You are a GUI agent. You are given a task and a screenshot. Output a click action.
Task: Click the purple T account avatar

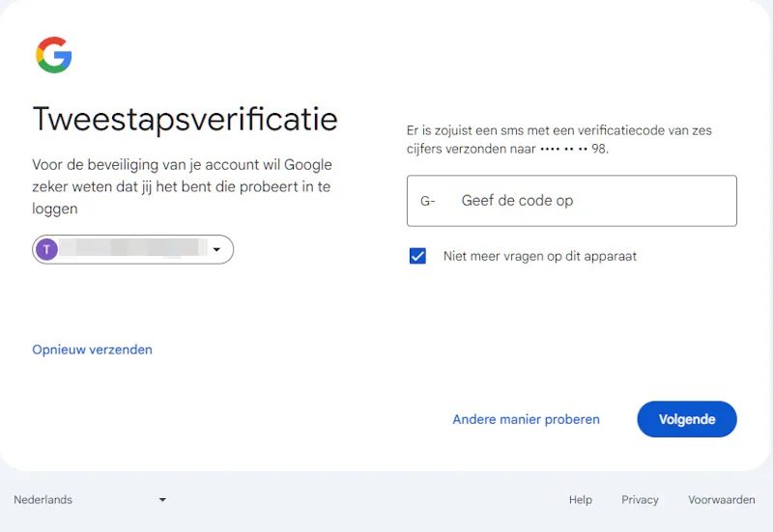pyautogui.click(x=46, y=249)
